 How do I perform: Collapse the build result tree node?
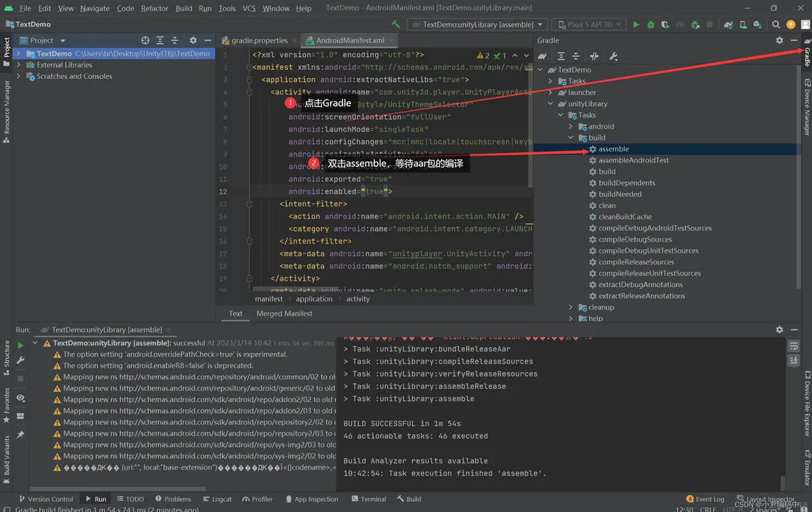click(x=35, y=343)
